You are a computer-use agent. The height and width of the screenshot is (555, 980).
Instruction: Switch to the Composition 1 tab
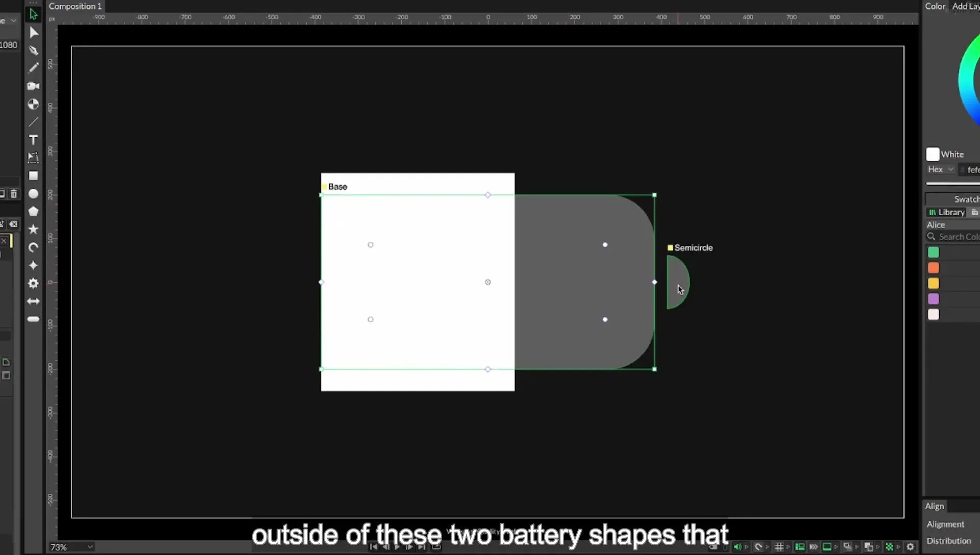75,6
